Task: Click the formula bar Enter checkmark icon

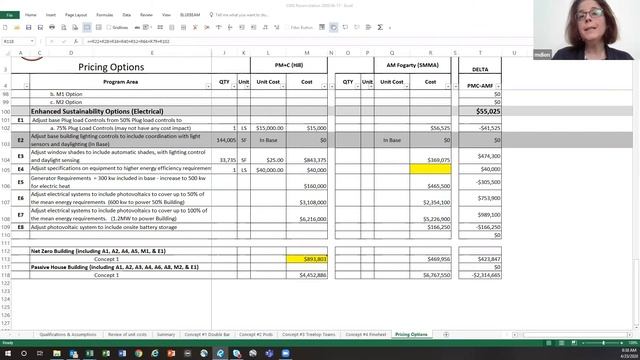Action: [x=64, y=41]
